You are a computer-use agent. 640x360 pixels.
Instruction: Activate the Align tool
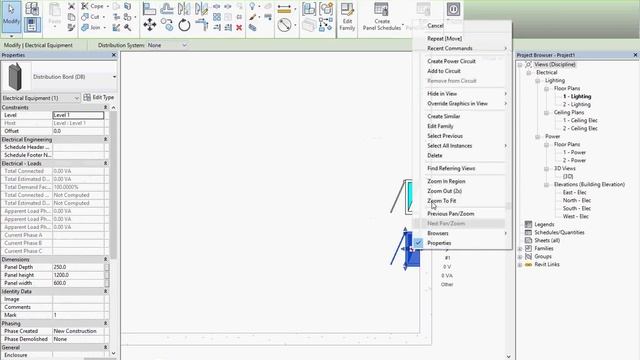149,9
